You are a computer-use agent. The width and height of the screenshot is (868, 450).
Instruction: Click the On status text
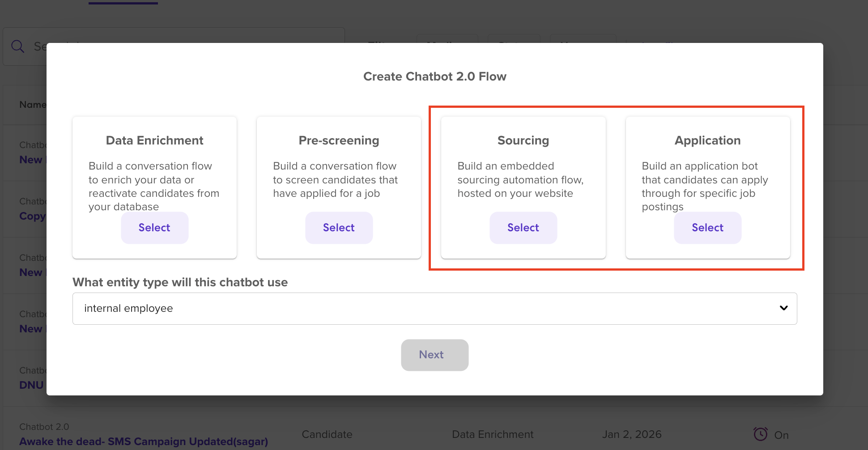point(781,435)
